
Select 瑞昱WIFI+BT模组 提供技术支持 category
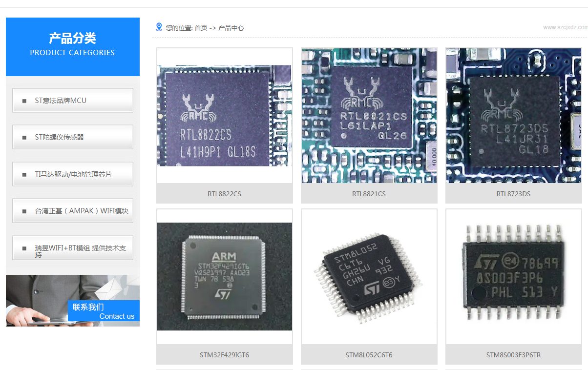[x=73, y=248]
